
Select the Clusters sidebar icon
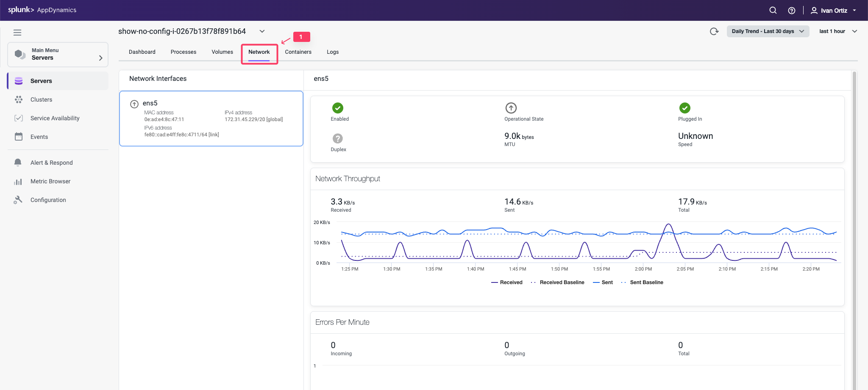click(41, 100)
